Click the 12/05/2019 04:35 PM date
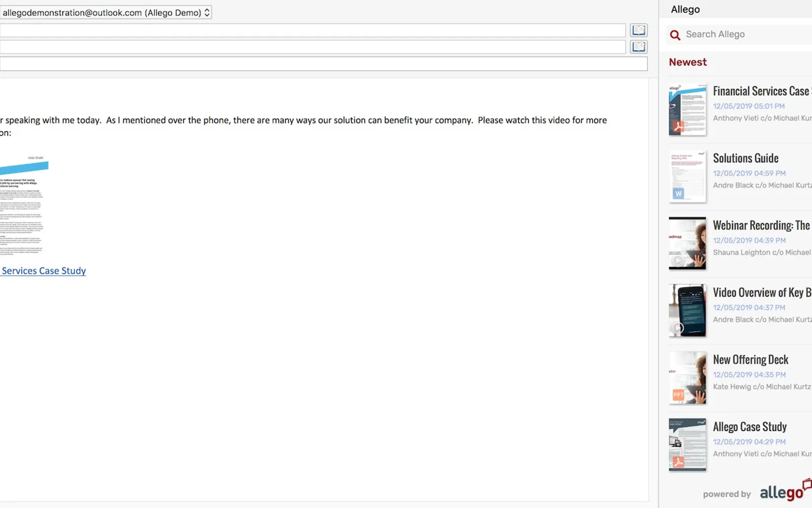Screen dimensions: 812x508 [749, 374]
